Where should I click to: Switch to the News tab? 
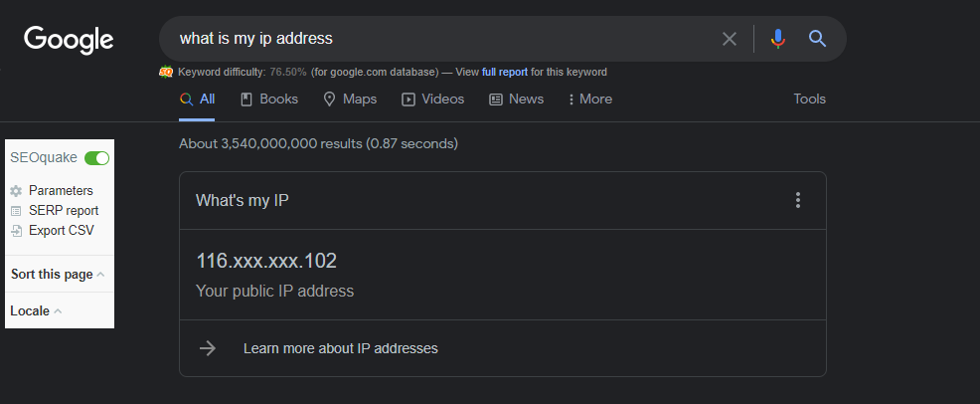click(516, 100)
